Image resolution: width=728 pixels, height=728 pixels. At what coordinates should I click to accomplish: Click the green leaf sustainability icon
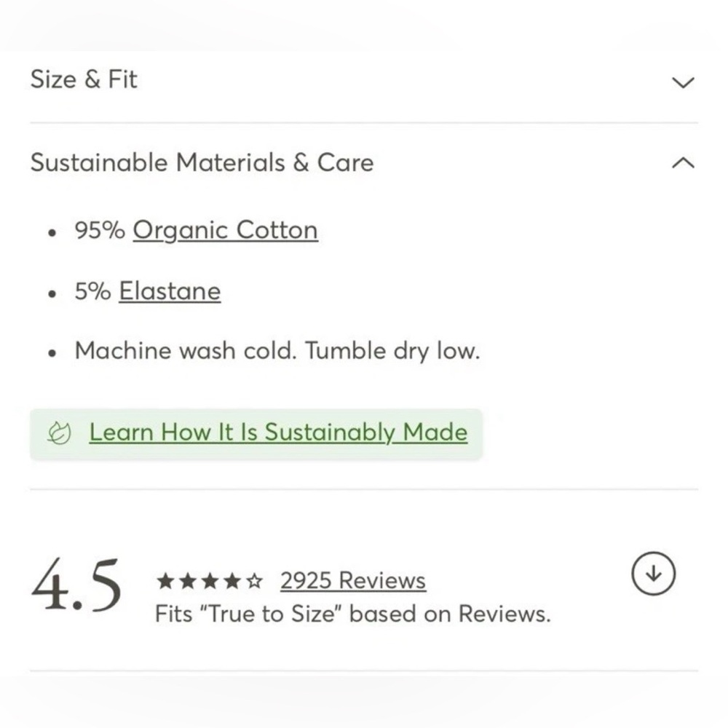tap(59, 433)
